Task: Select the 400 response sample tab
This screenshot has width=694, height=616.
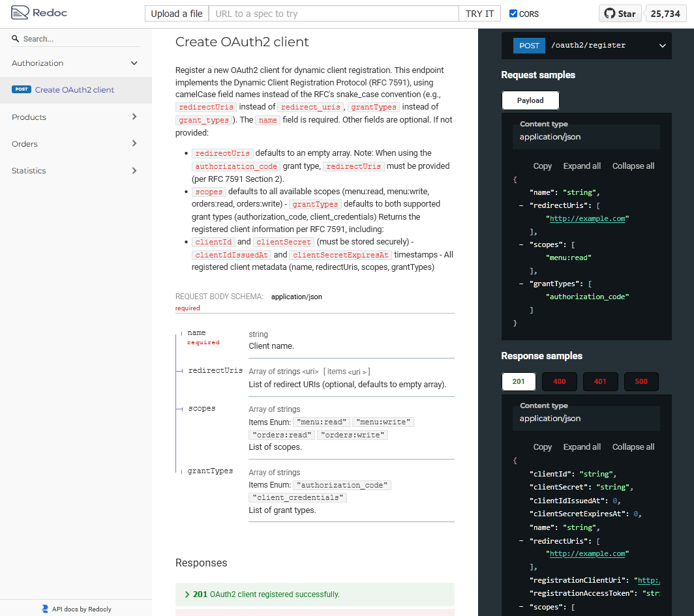Action: [x=560, y=381]
